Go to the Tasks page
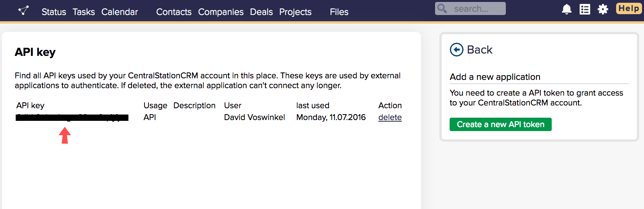 [x=84, y=12]
